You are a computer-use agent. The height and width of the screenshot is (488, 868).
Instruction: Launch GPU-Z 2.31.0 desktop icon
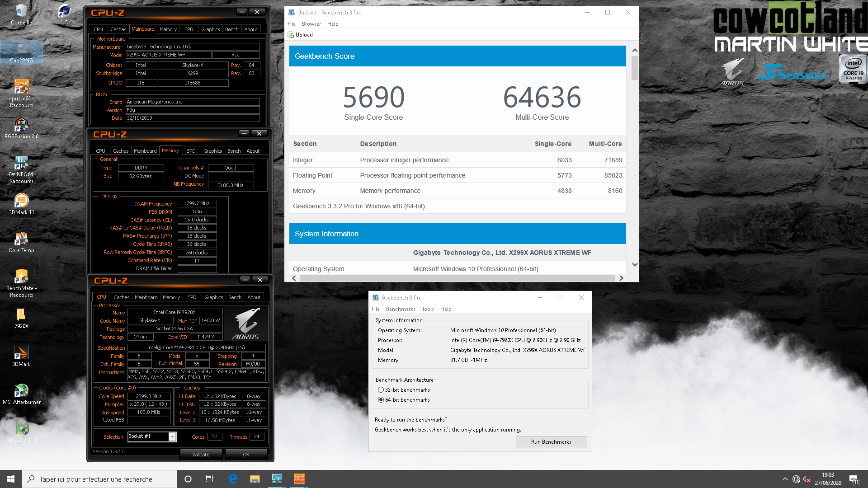(x=21, y=432)
